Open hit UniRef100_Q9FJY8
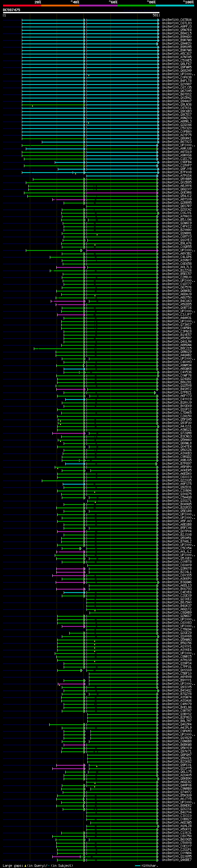Image resolution: width=197 pixels, height=868 pixels. tap(176, 169)
